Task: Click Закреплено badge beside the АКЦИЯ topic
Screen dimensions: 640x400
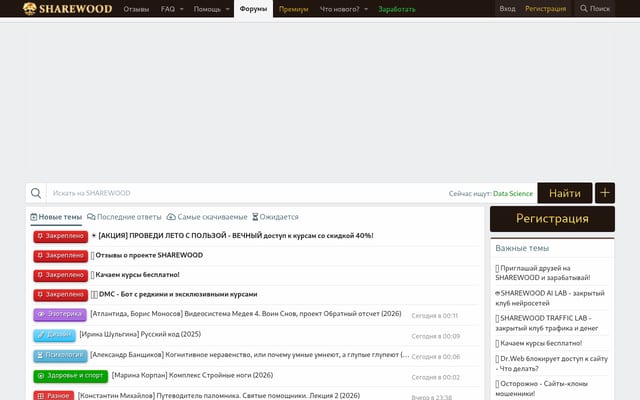Action: tap(60, 236)
